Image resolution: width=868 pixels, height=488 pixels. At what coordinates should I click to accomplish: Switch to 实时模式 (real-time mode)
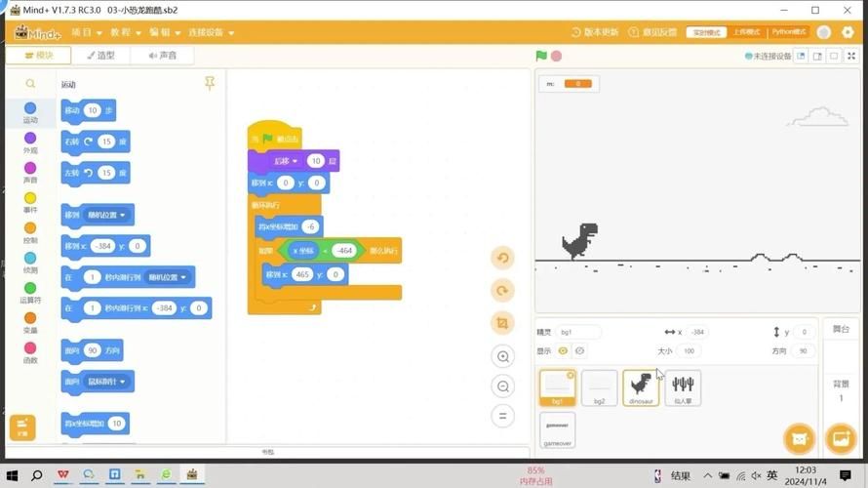coord(704,32)
